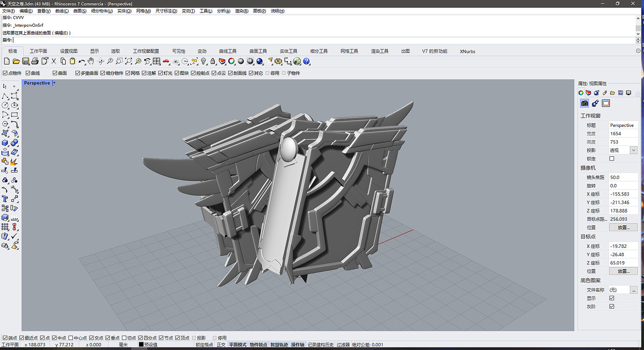Select the Pan view hand tool
The height and width of the screenshot is (350, 644).
(x=91, y=61)
